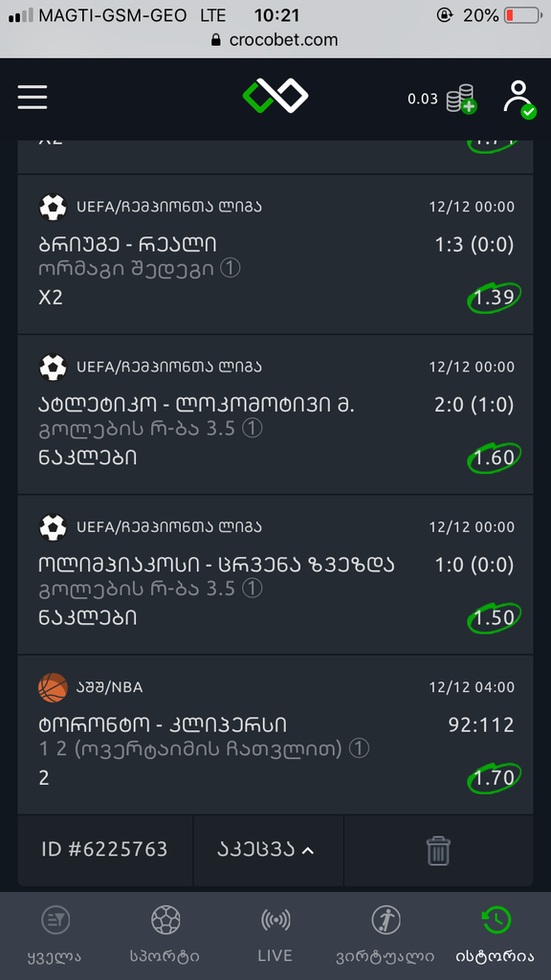Click soccer ball icon of ბრიუგე match

point(54,207)
